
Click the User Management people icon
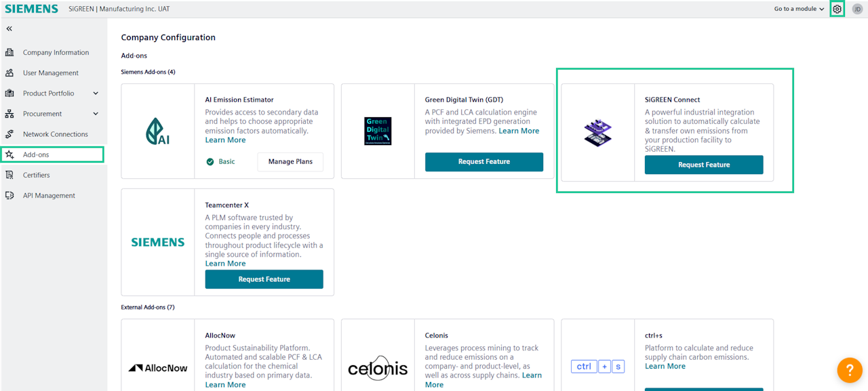[x=9, y=73]
